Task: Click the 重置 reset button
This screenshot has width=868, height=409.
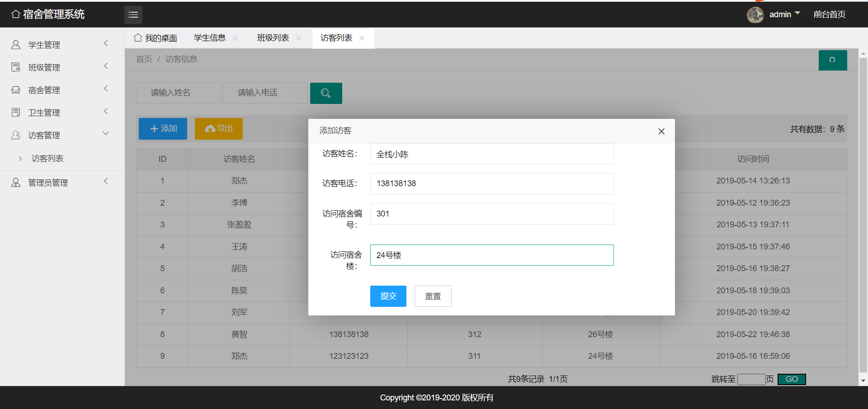Action: (x=433, y=296)
